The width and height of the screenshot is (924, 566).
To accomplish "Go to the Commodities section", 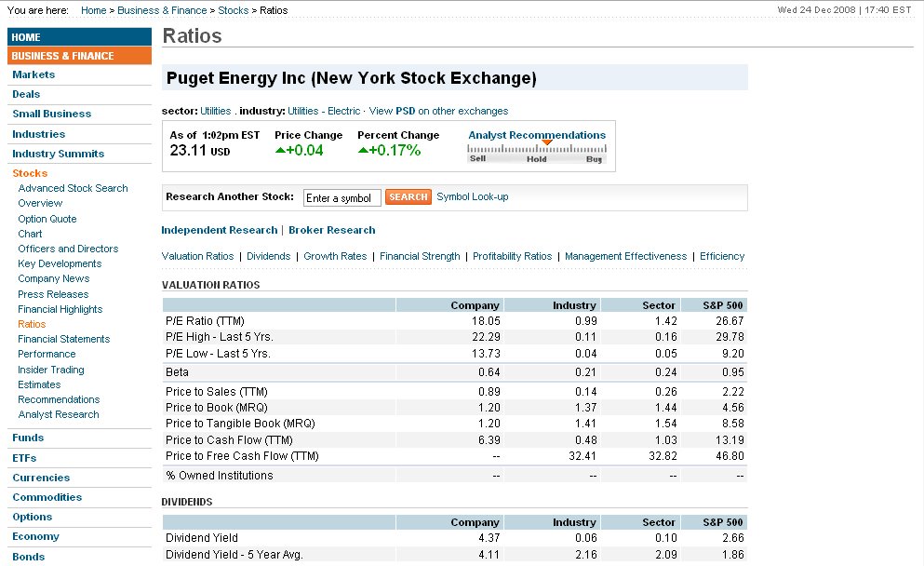I will coord(47,497).
